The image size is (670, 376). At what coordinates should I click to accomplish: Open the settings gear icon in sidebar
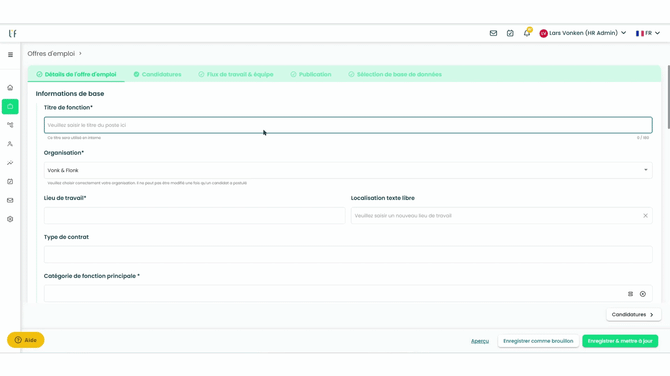coord(10,219)
